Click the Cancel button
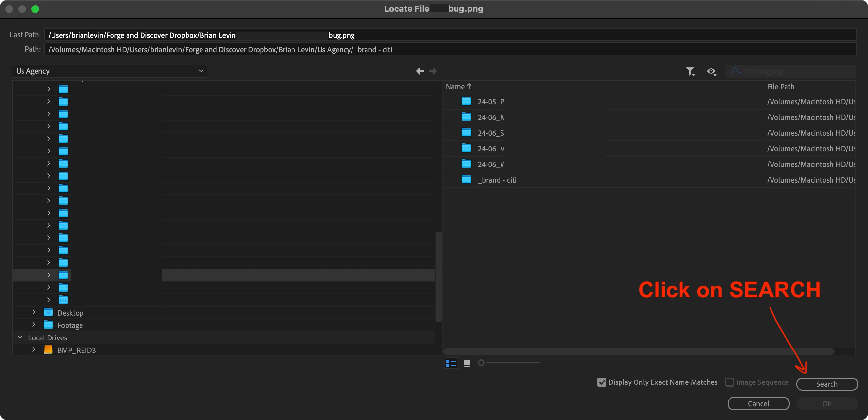Screen dimensions: 868x420 (758, 403)
